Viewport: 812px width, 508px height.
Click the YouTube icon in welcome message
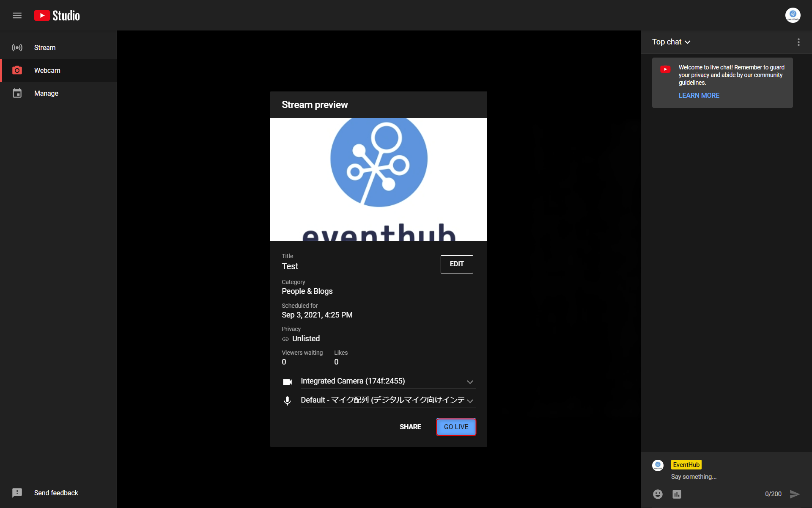[x=665, y=69]
